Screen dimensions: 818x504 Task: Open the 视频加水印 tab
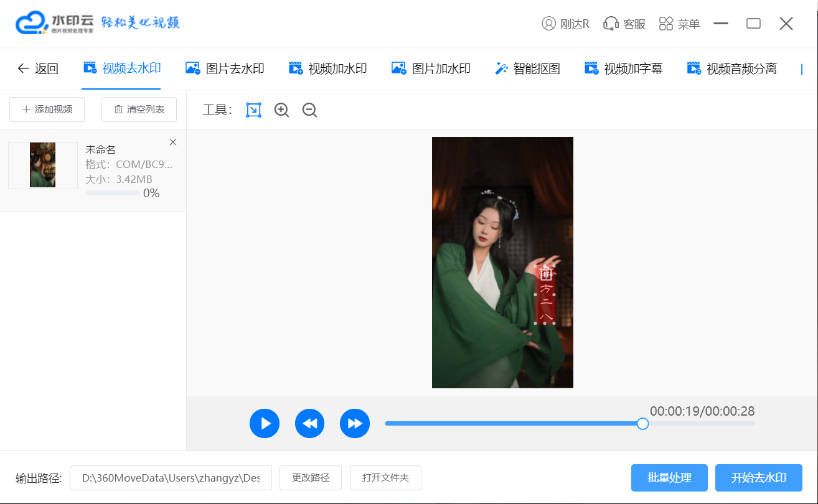327,68
